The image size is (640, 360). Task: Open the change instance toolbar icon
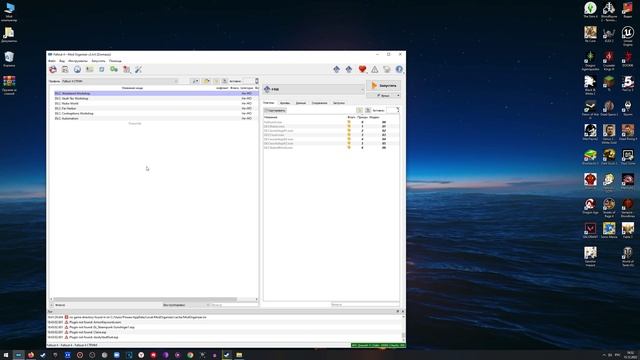[x=53, y=69]
